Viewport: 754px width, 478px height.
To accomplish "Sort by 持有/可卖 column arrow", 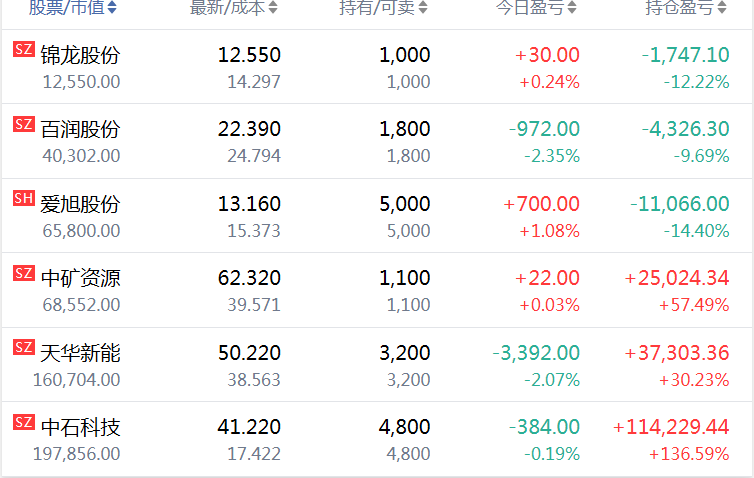I will point(423,8).
